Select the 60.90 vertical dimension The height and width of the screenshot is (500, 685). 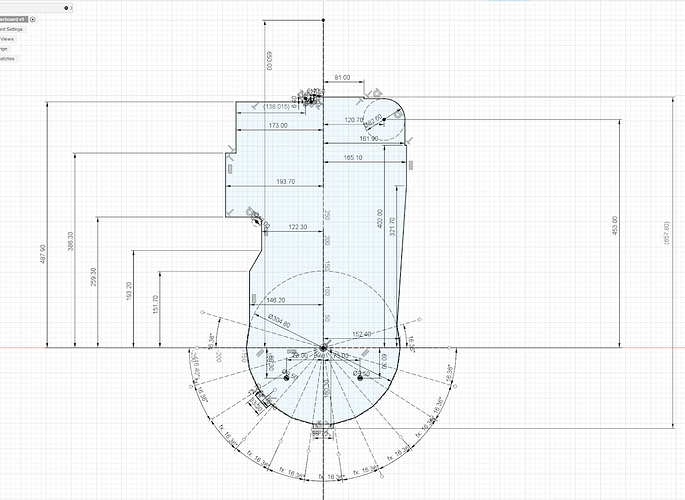point(384,362)
